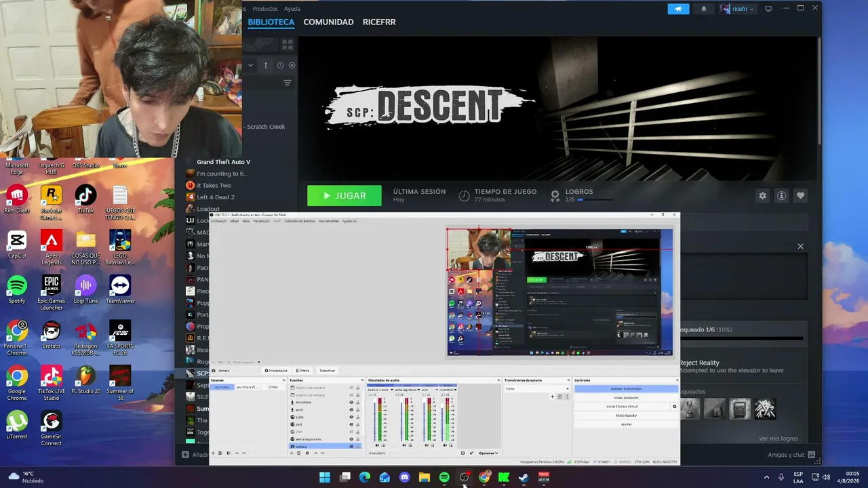Open Epic Games Launcher desktop icon
This screenshot has width=868, height=488.
coord(52,293)
